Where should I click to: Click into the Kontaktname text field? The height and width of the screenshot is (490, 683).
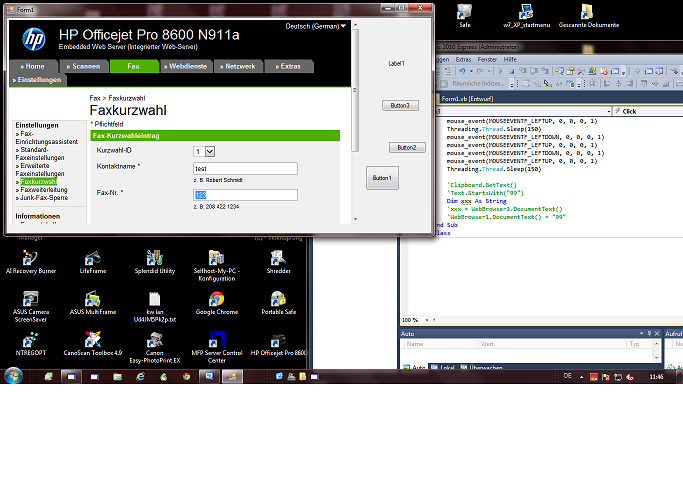245,169
